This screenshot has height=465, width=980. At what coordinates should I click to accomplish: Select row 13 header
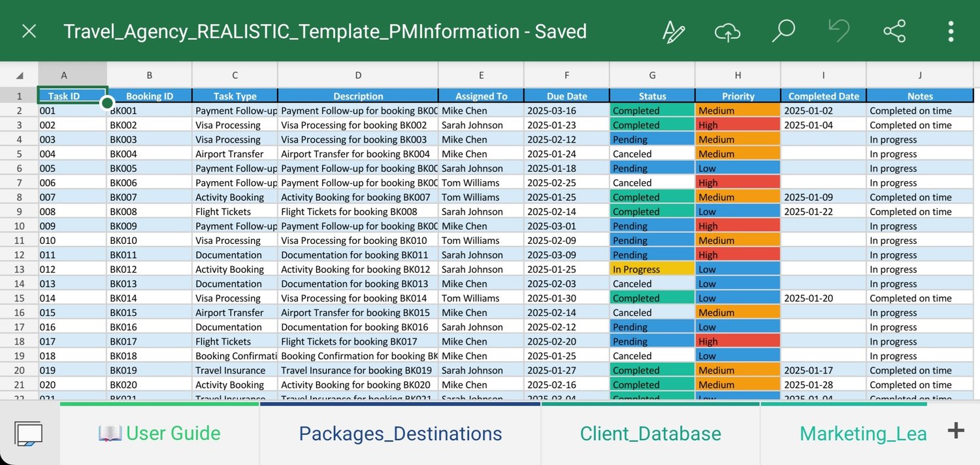pos(19,269)
